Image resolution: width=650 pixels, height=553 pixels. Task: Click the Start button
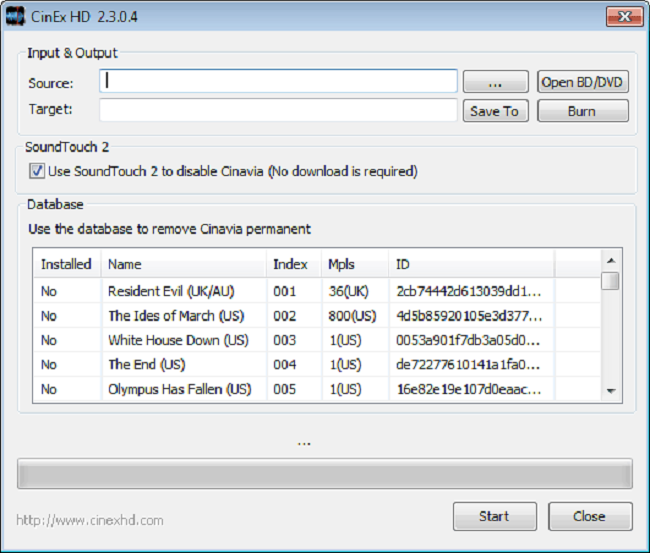(x=495, y=517)
